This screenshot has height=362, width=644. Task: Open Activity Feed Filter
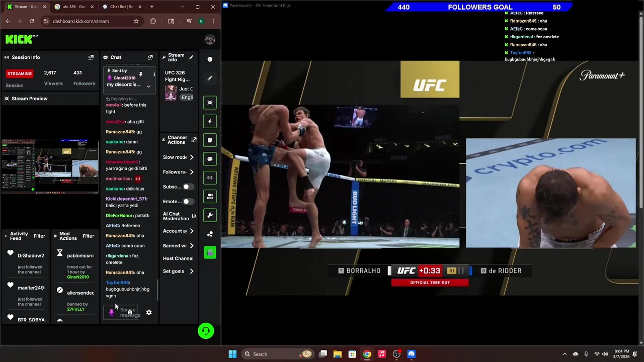39,236
